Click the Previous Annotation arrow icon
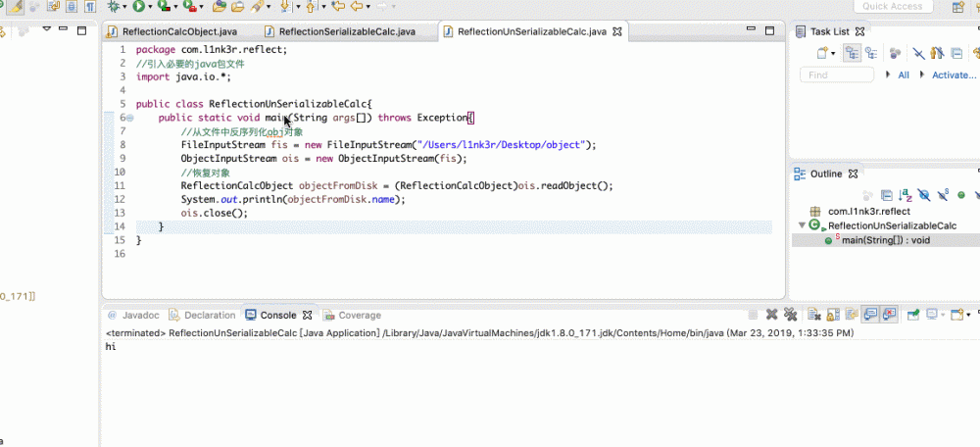The image size is (980, 447). pyautogui.click(x=311, y=6)
